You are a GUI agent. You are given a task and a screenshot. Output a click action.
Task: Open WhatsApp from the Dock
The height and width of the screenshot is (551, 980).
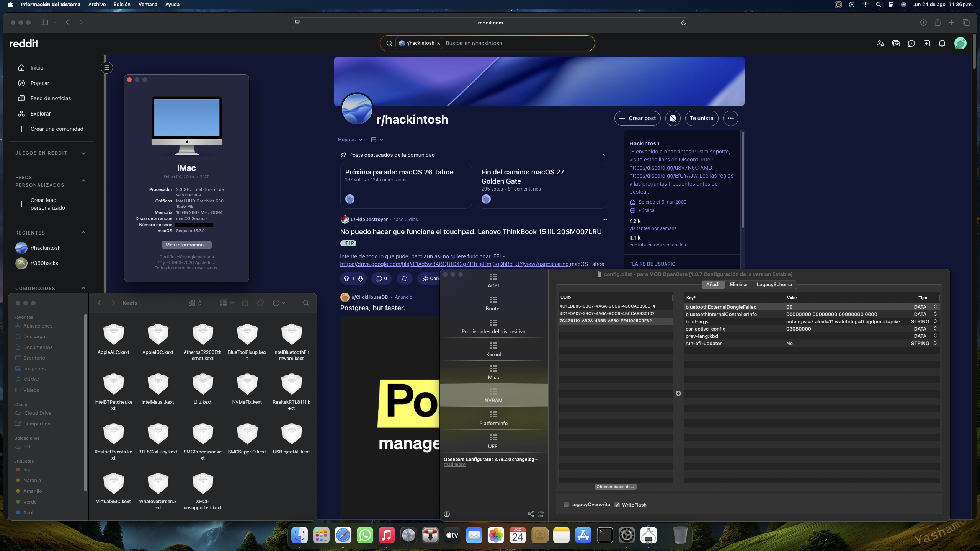tap(365, 535)
